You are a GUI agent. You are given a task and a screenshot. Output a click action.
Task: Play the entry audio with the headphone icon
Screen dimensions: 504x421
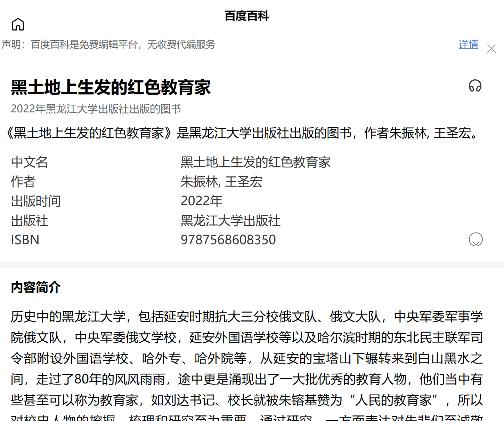click(x=475, y=86)
